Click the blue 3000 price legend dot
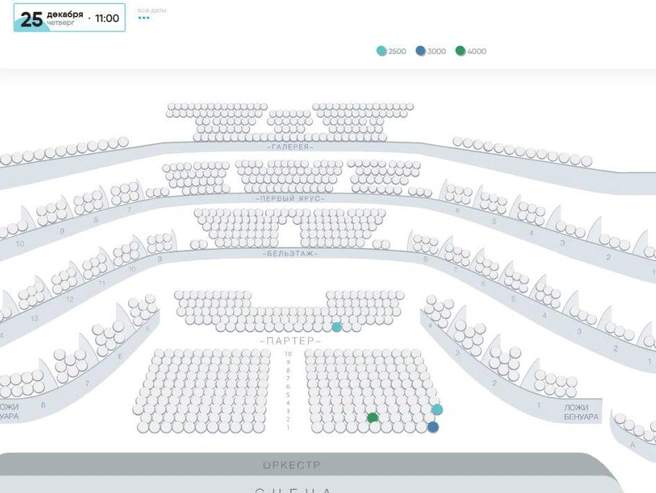Image resolution: width=656 pixels, height=493 pixels. [421, 51]
